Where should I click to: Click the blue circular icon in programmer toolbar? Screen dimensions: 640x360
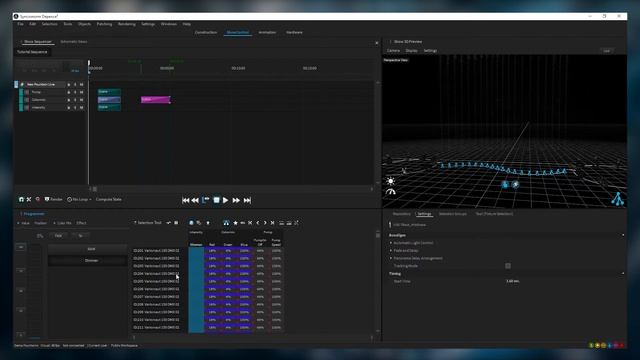click(191, 223)
